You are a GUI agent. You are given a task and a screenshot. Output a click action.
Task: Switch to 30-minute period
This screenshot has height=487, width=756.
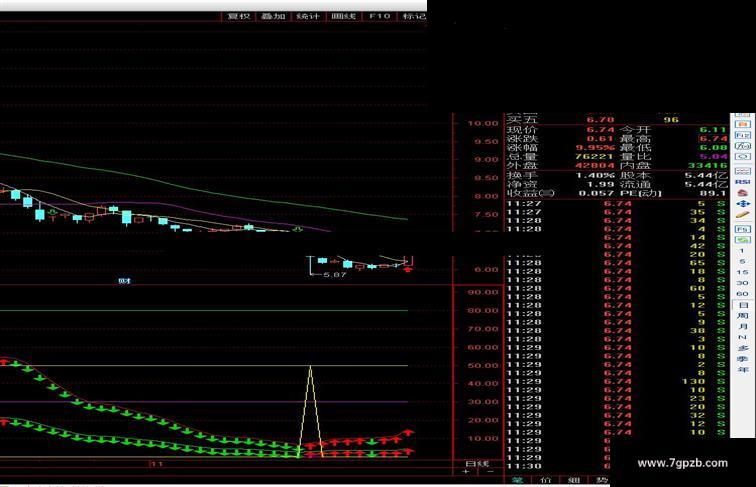click(x=742, y=283)
